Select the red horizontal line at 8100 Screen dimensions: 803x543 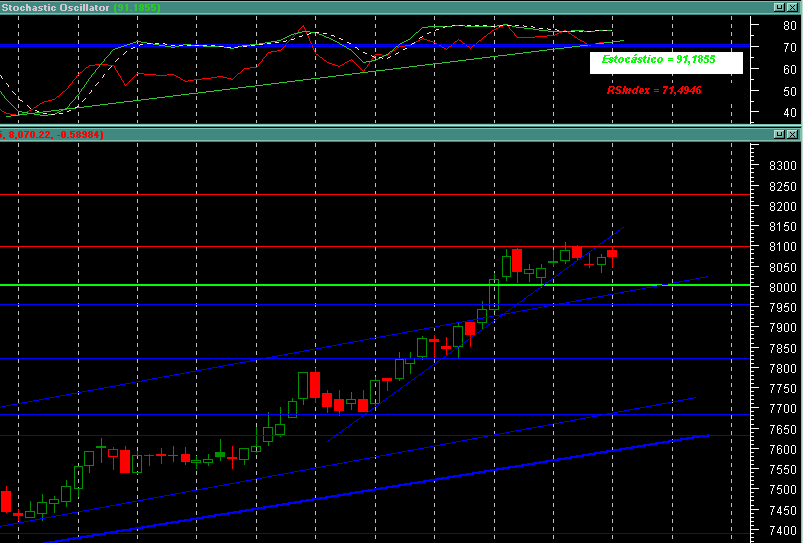[375, 247]
